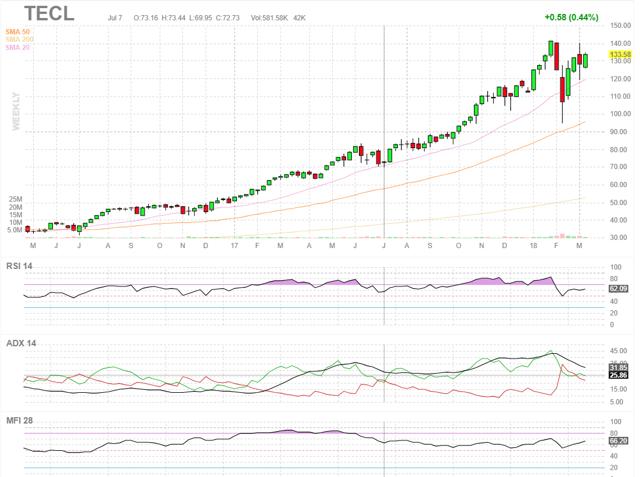Select the SMA 200 legend label
The image size is (640, 477).
tap(19, 40)
